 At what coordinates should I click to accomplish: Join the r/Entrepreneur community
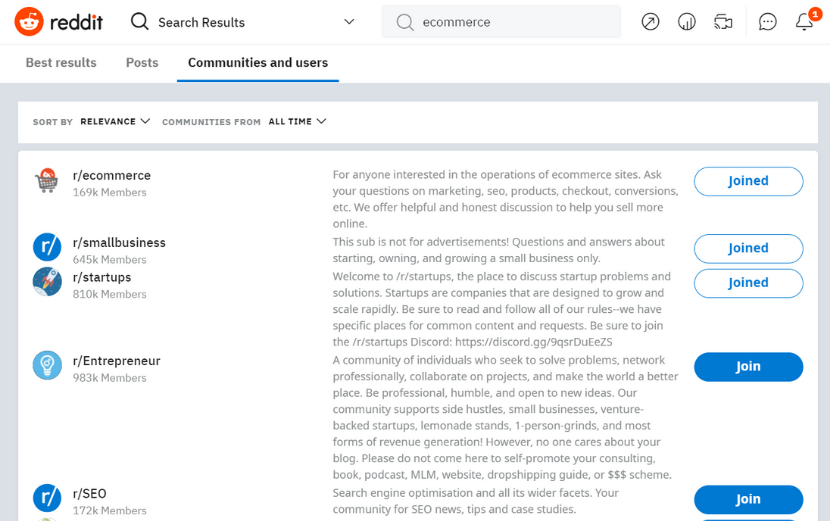pos(748,367)
